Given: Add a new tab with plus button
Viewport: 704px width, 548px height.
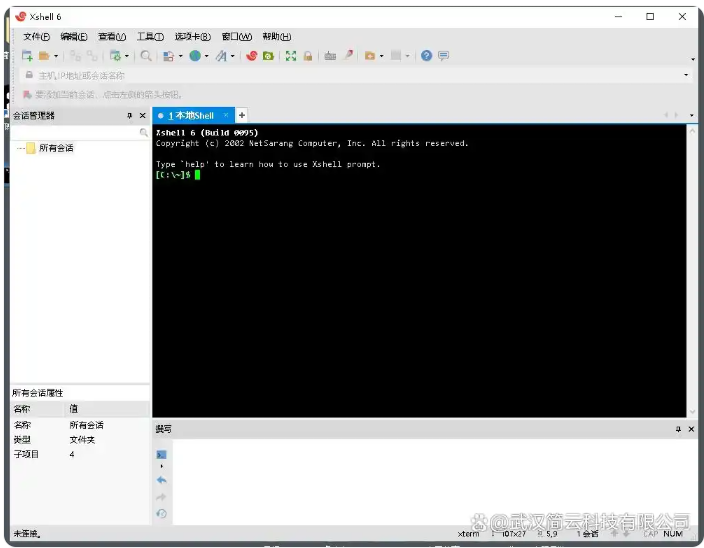Looking at the screenshot, I should coord(242,116).
